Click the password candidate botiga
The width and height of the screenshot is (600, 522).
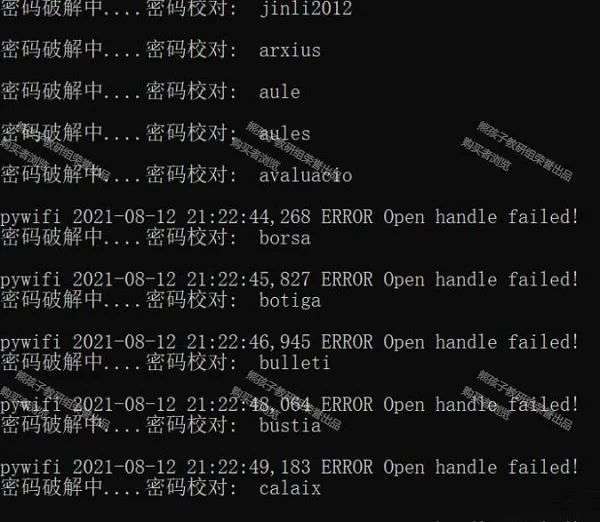pos(290,300)
